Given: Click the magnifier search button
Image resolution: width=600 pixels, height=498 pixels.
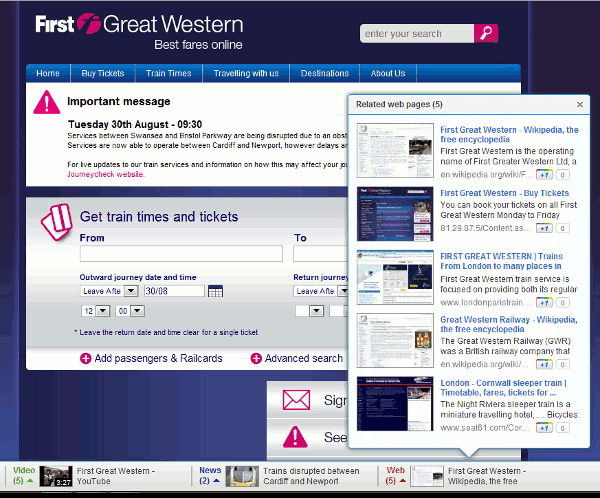Looking at the screenshot, I should 486,33.
